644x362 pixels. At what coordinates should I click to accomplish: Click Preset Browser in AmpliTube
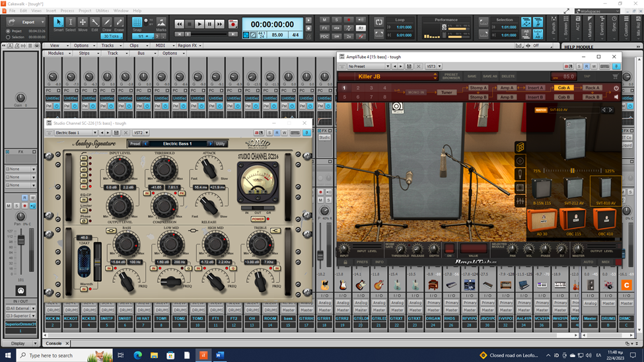click(451, 77)
